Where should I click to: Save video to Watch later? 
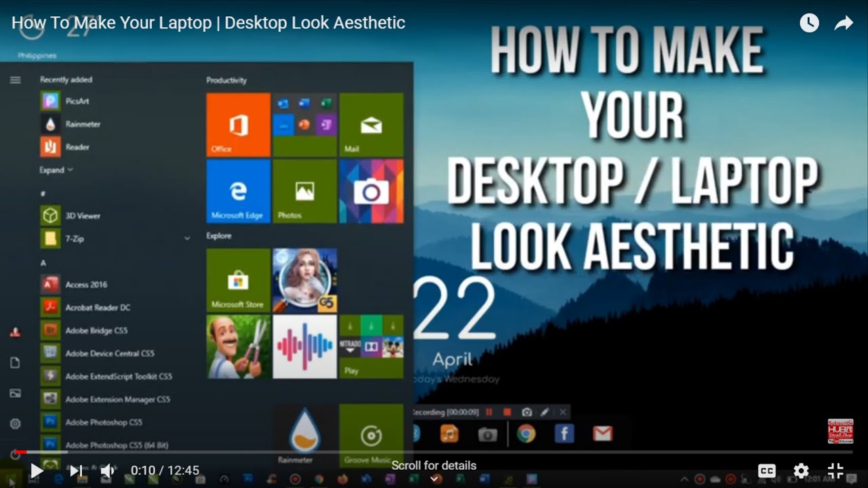pos(809,23)
